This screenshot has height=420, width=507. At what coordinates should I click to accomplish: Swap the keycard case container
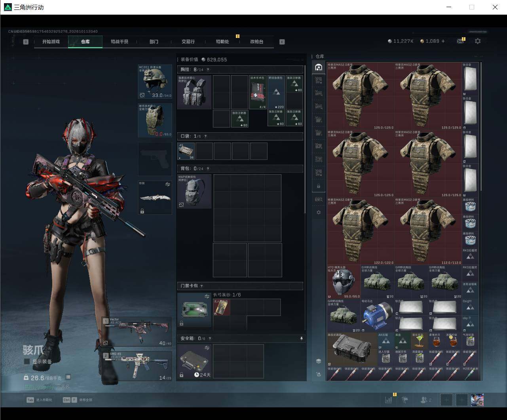[x=207, y=296]
